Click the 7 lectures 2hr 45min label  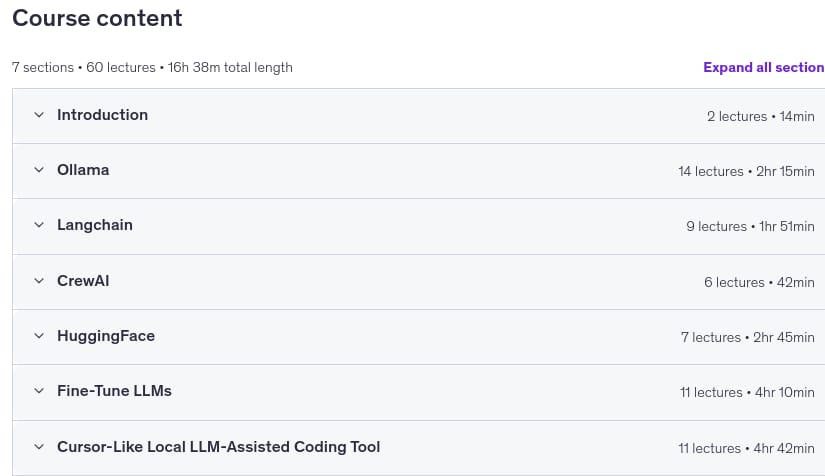tap(748, 337)
